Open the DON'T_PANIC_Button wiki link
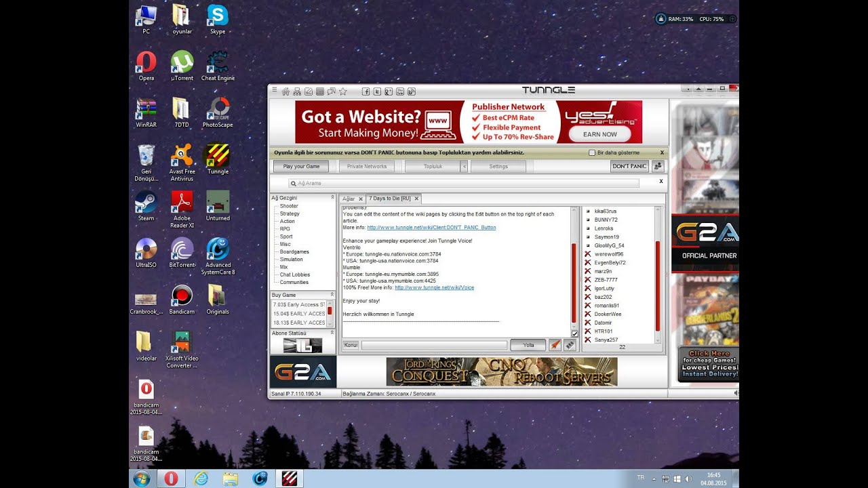This screenshot has height=488, width=868. click(431, 228)
